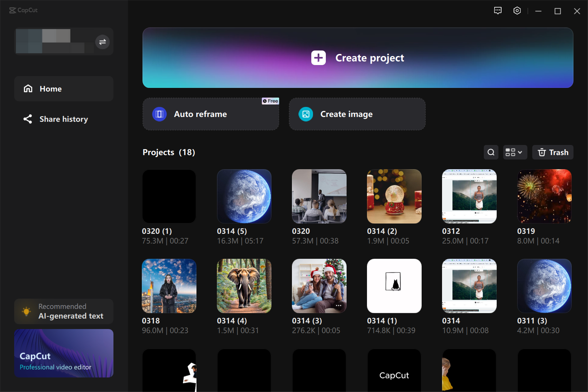Click the search magnifier above the projects grid
The height and width of the screenshot is (392, 588).
pyautogui.click(x=491, y=152)
